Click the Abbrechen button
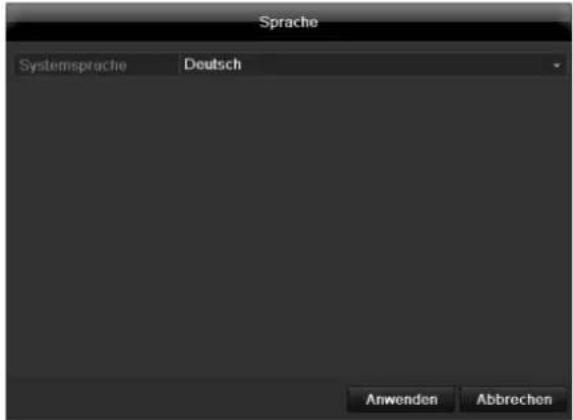573x420 pixels. 513,400
